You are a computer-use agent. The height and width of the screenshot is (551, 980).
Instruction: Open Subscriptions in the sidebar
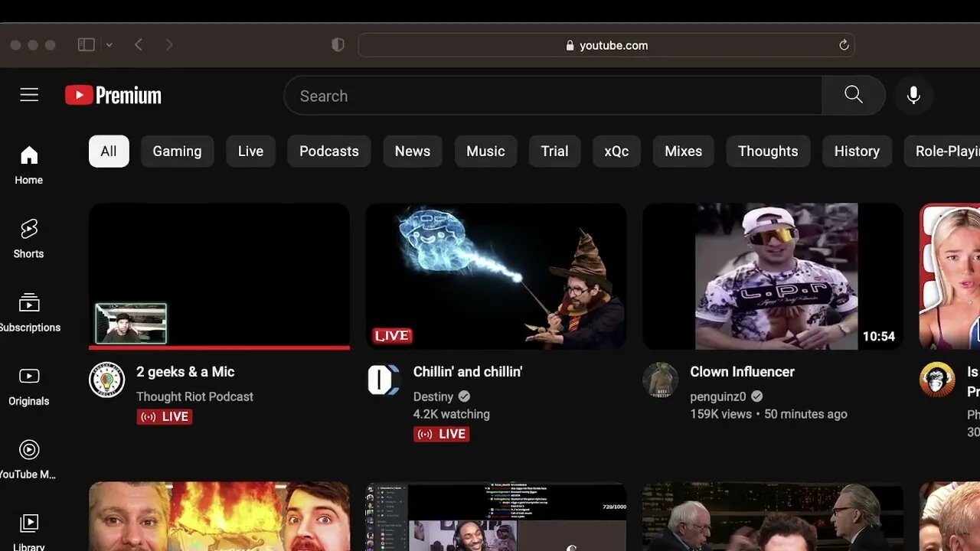pyautogui.click(x=29, y=312)
